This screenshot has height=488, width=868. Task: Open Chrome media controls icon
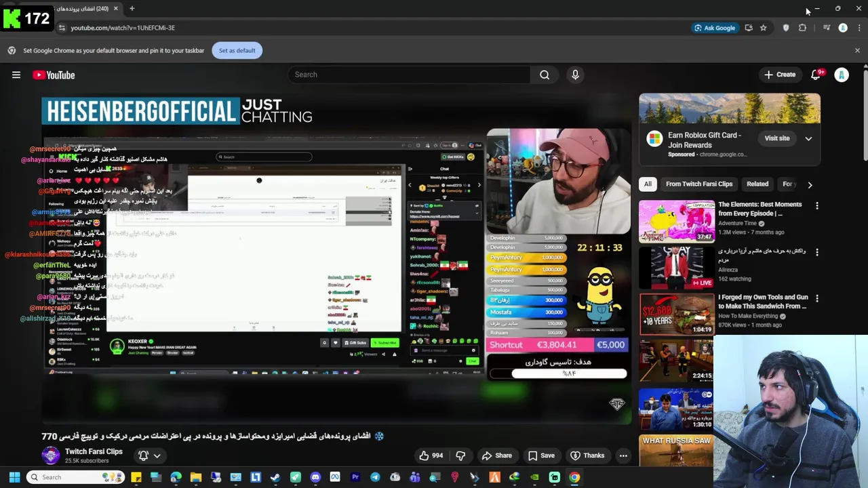click(826, 28)
